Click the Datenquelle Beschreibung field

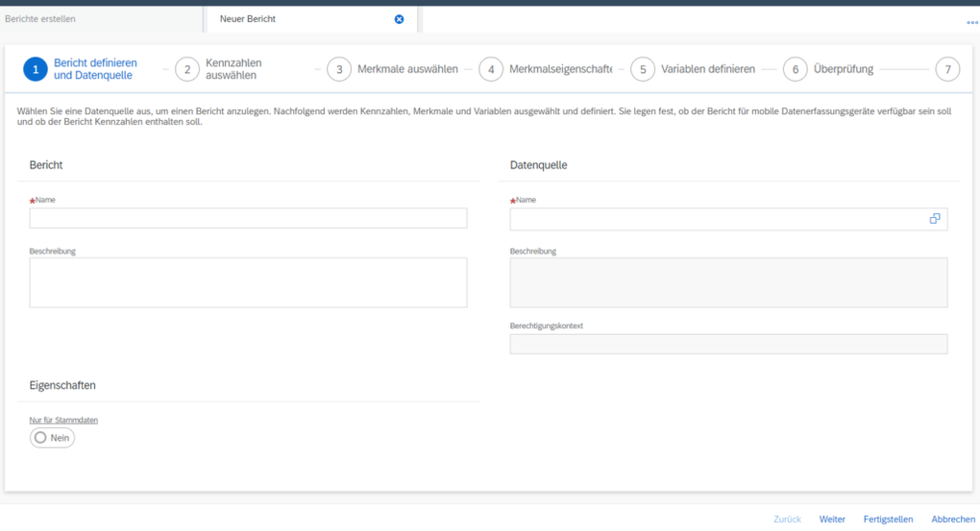(728, 282)
